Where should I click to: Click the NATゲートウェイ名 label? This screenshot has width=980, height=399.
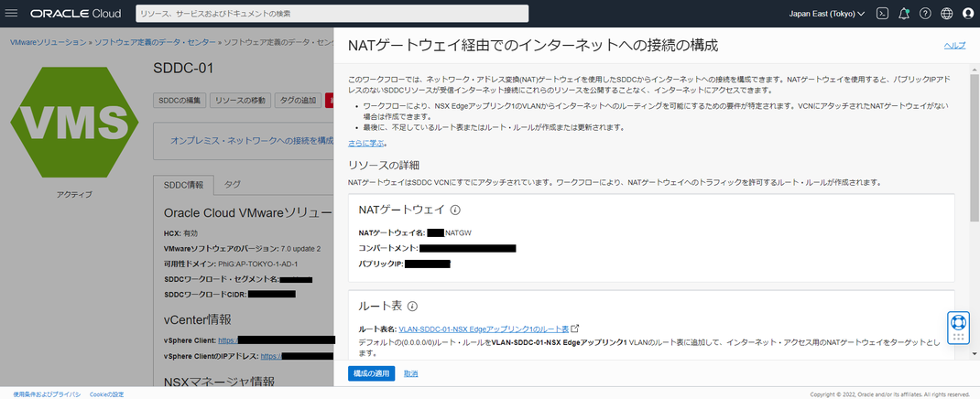[392, 232]
